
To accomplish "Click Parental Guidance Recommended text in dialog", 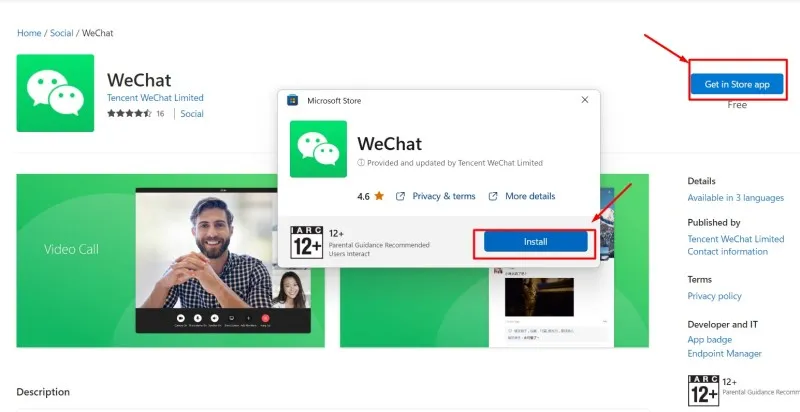I will (379, 245).
